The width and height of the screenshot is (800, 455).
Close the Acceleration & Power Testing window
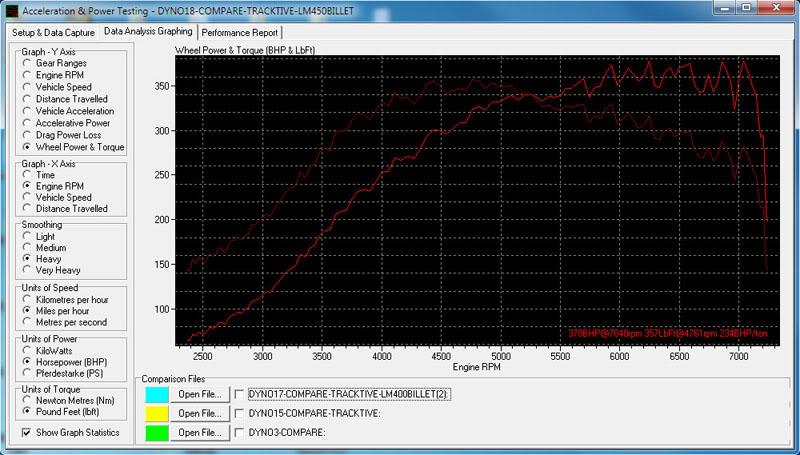coord(776,8)
